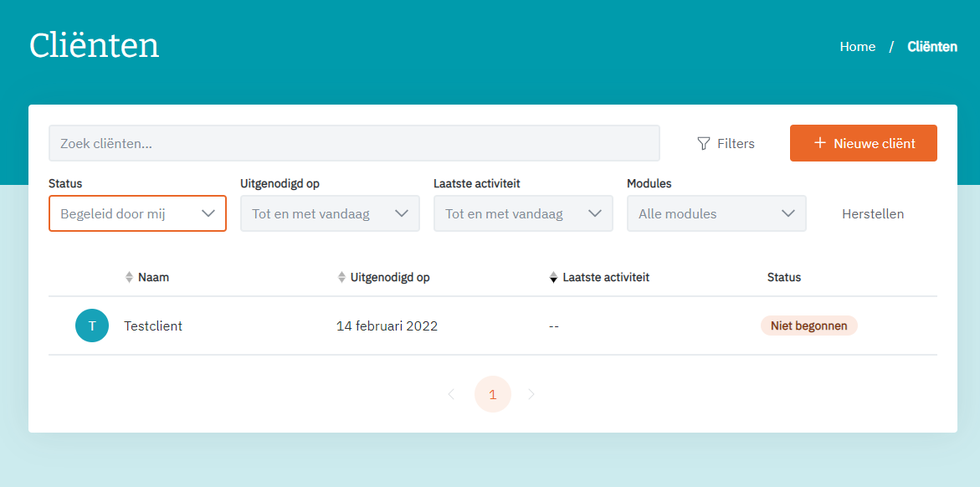Go to previous page with left chevron
The image size is (980, 487).
pos(451,394)
